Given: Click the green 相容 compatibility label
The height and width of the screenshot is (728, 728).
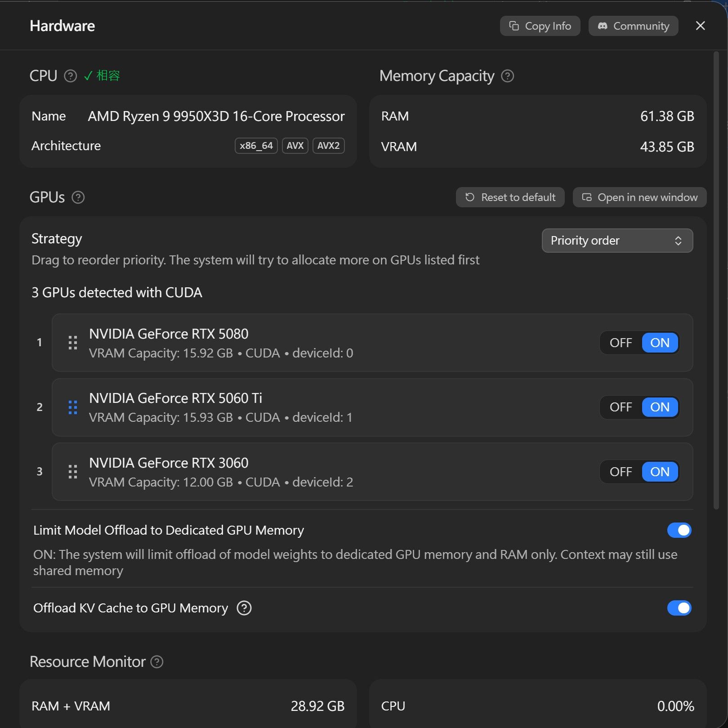Looking at the screenshot, I should pos(102,76).
